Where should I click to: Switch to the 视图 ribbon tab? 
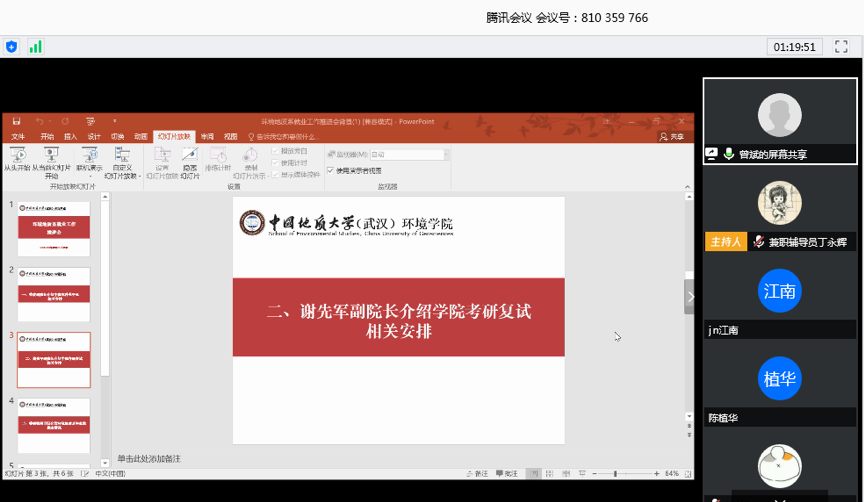point(231,136)
